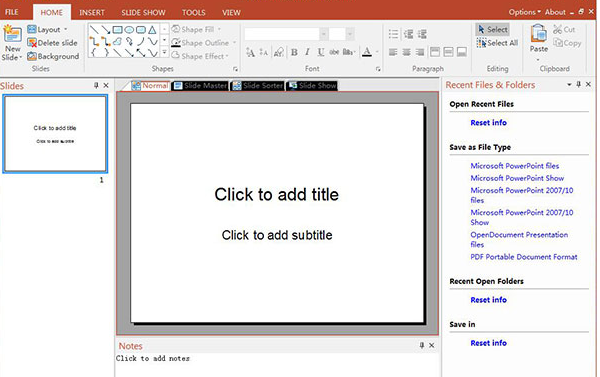This screenshot has height=377, width=600.
Task: Decrease the list indent level
Action: click(408, 34)
